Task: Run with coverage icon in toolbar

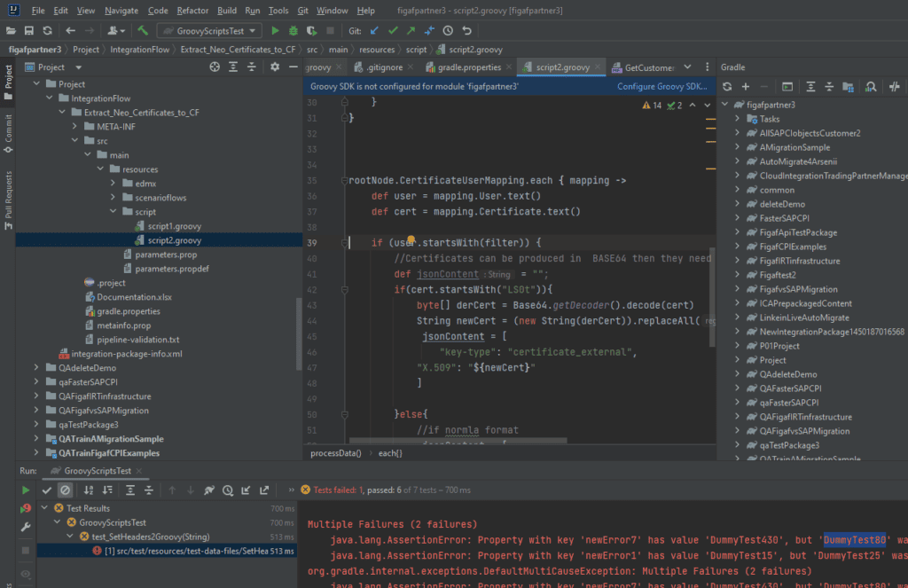Action: coord(311,31)
